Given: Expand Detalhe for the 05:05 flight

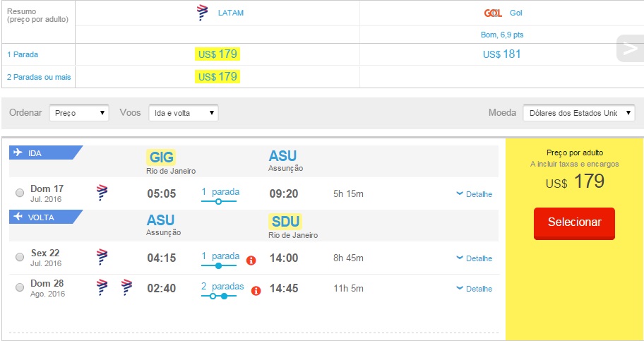Looking at the screenshot, I should coord(475,194).
